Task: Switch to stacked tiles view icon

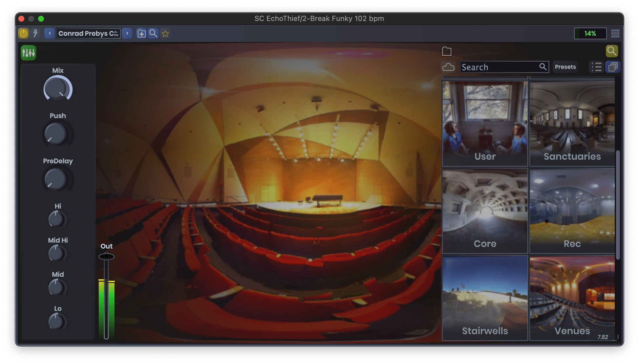Action: click(x=613, y=67)
